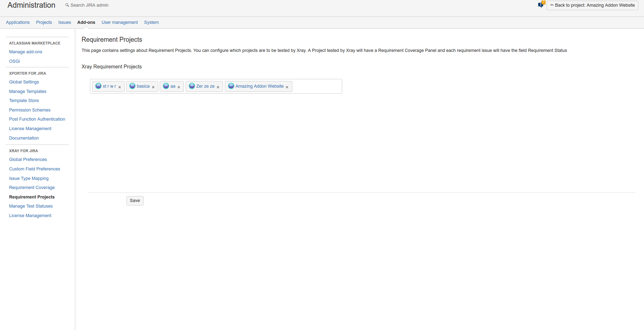Click the Zer ze ze project avatar

pyautogui.click(x=192, y=86)
